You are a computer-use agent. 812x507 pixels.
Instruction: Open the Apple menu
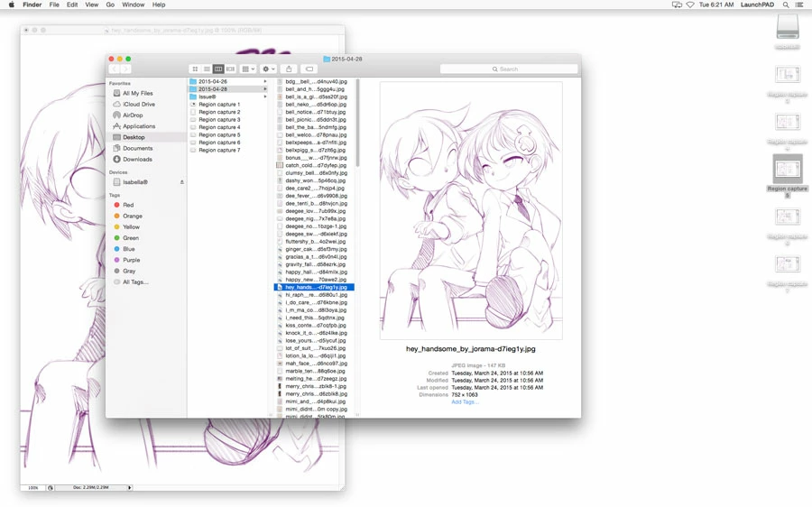pos(12,5)
